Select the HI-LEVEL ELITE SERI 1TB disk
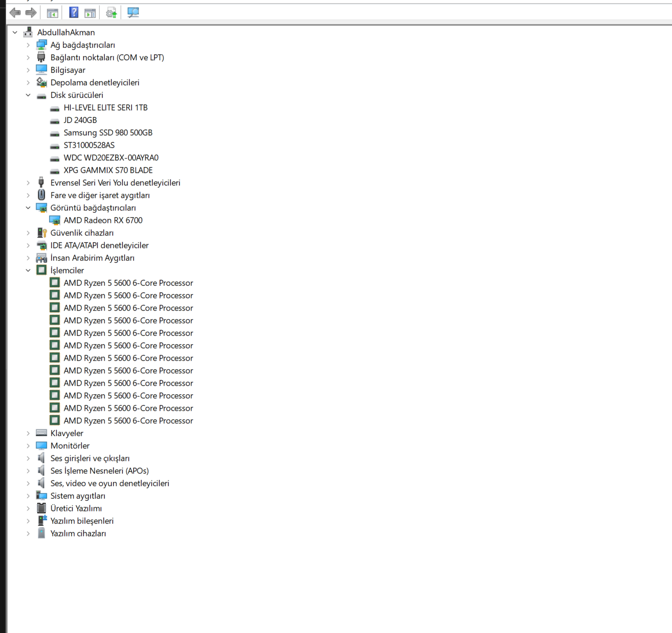 click(x=106, y=108)
